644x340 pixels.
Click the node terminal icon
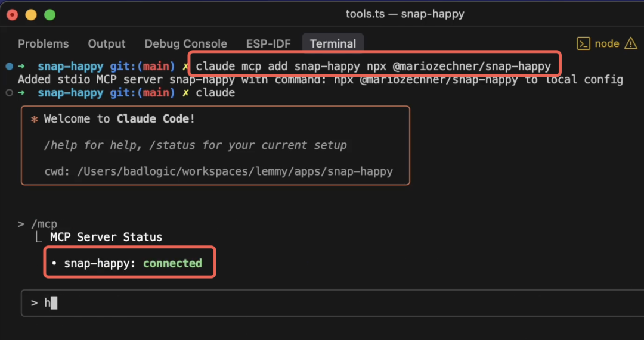coord(583,43)
